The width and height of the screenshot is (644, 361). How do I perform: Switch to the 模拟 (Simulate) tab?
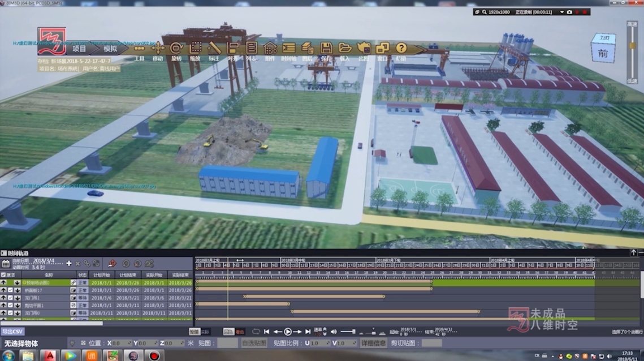111,49
